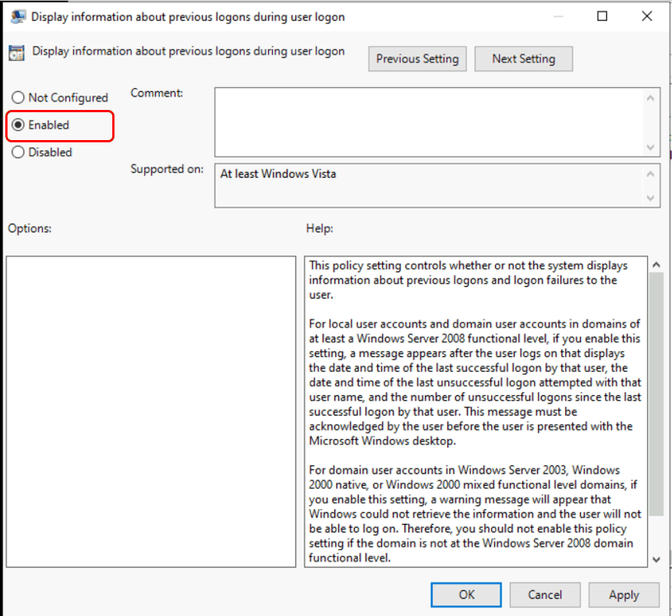The height and width of the screenshot is (616, 672).
Task: Click the policy name heading text
Action: click(188, 51)
